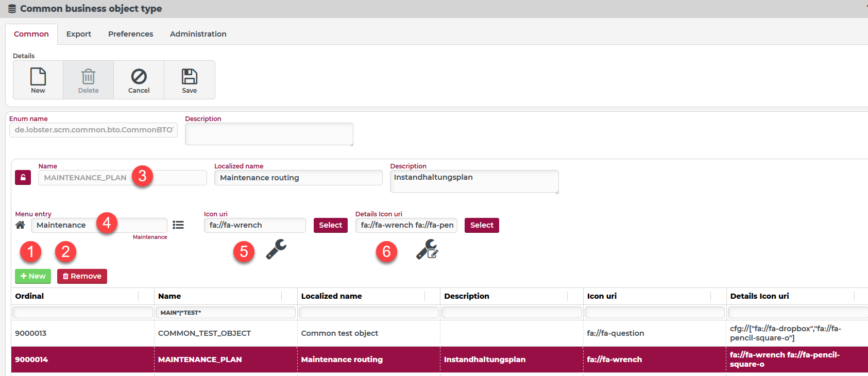Click the home icon next to Menu entry
Image resolution: width=868 pixels, height=376 pixels.
point(20,225)
